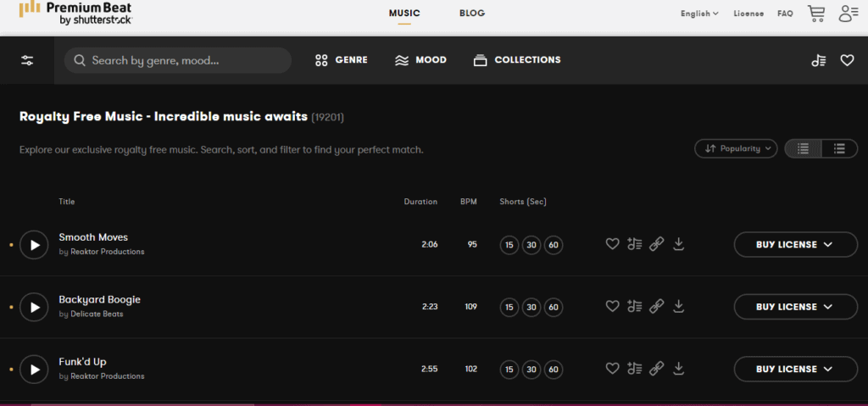The width and height of the screenshot is (868, 406).
Task: Go to the Music tab
Action: pyautogui.click(x=404, y=14)
